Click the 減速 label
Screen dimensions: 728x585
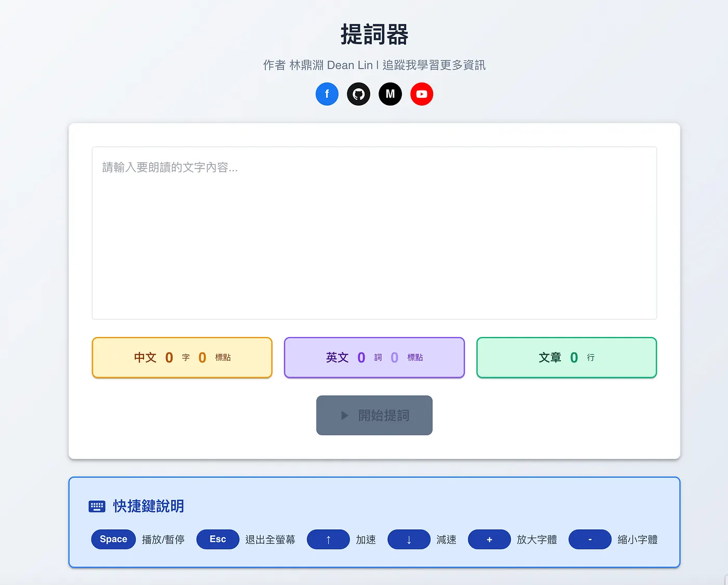click(x=447, y=540)
